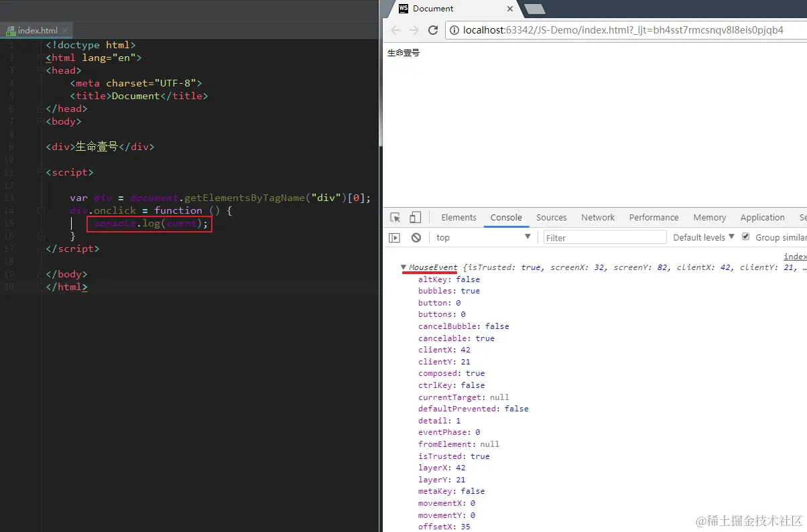Activate the DevTools inspect element tool
The image size is (807, 532).
pos(395,218)
